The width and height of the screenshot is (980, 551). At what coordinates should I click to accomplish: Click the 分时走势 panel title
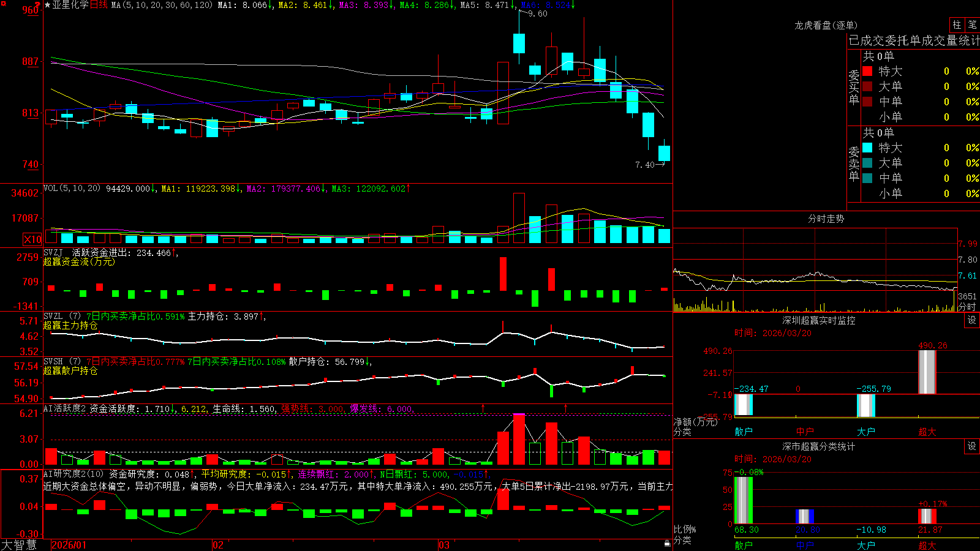click(826, 219)
